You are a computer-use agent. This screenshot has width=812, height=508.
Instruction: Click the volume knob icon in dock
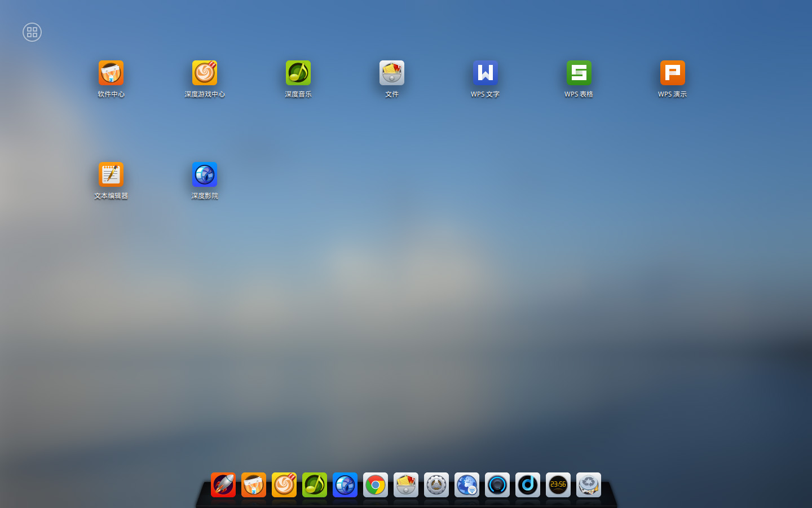point(497,485)
